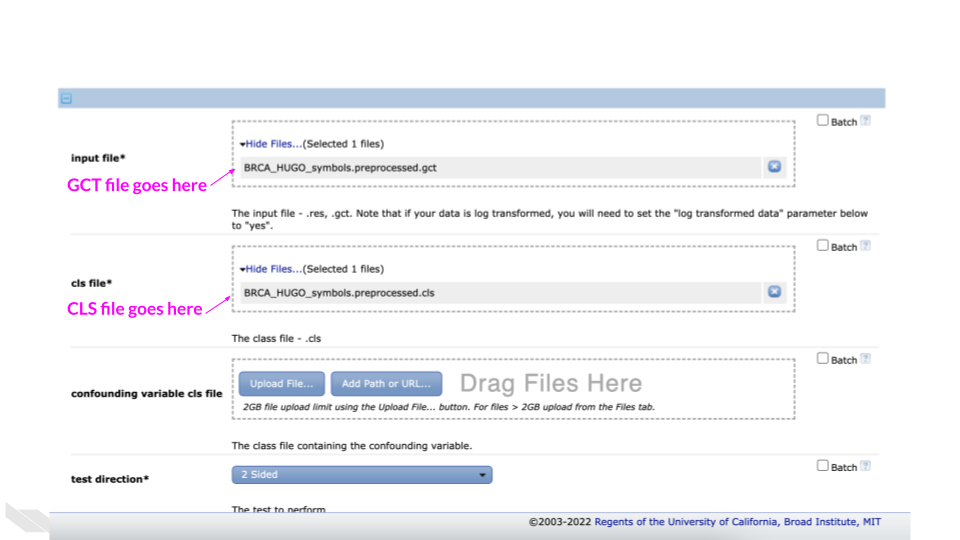Open the test direction 2 Sided dropdown
The image size is (960, 540).
coord(362,474)
